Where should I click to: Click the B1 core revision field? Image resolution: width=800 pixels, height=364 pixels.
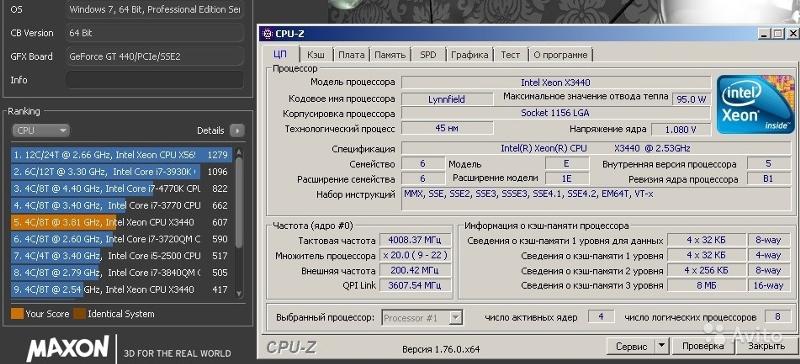[x=768, y=179]
